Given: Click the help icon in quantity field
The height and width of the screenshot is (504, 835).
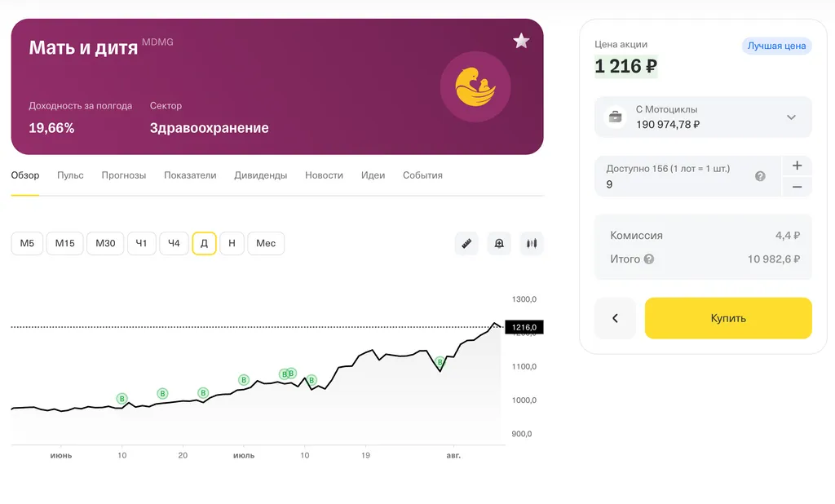Looking at the screenshot, I should coord(760,176).
